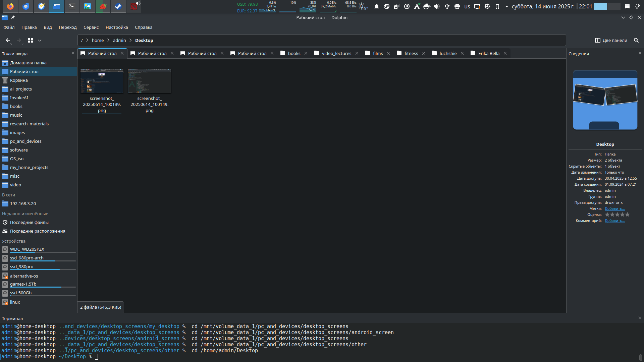Open Recent files (Последние файлы) in the sidebar

[29, 222]
